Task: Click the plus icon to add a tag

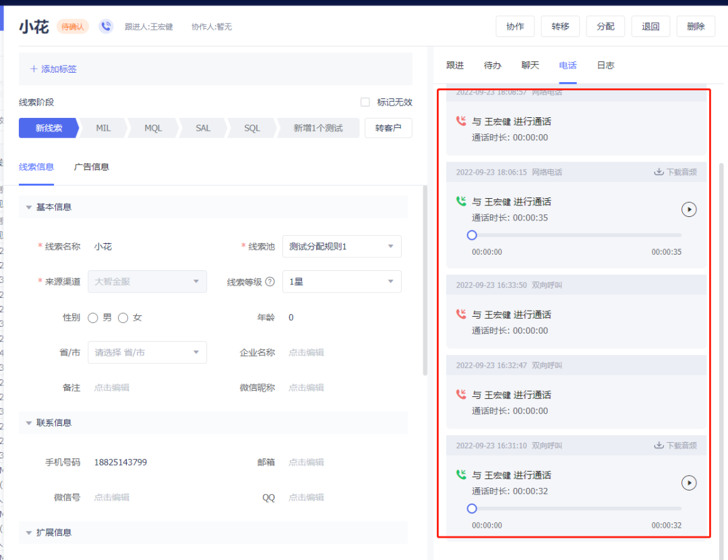Action: point(34,69)
